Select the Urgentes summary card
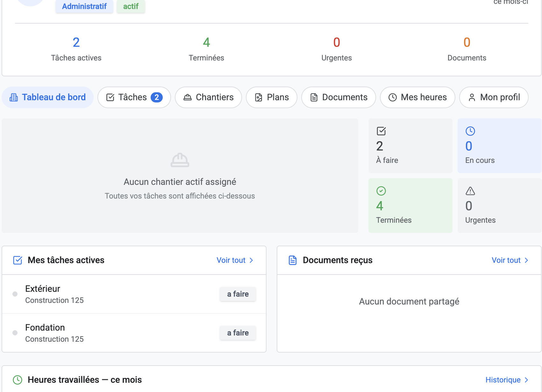This screenshot has height=392, width=542. 500,206
